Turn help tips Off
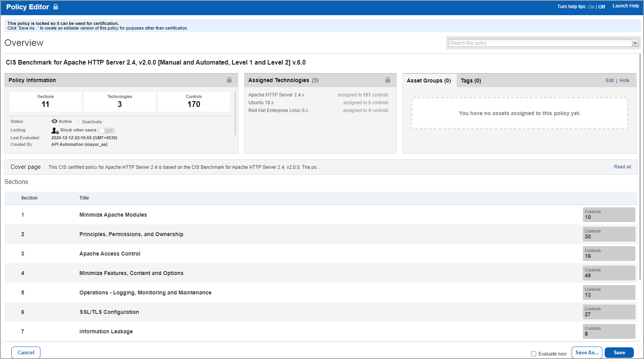Image resolution: width=644 pixels, height=359 pixels. pos(602,7)
